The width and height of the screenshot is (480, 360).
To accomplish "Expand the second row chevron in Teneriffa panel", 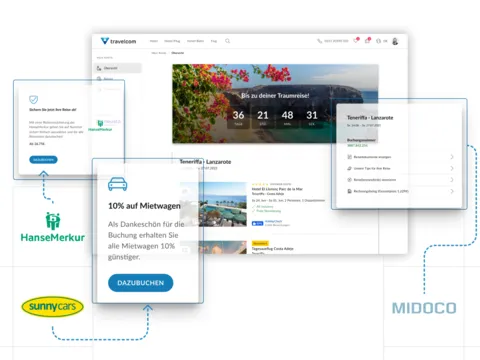I will [x=452, y=168].
